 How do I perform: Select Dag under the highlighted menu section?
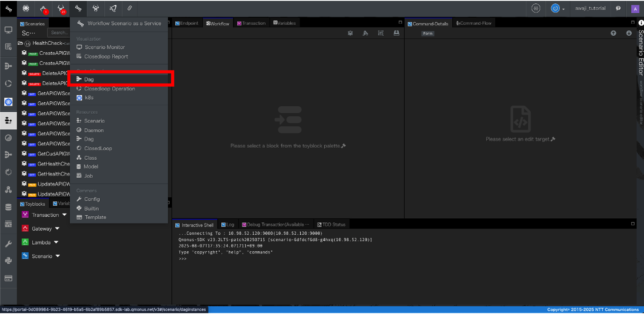[x=89, y=79]
